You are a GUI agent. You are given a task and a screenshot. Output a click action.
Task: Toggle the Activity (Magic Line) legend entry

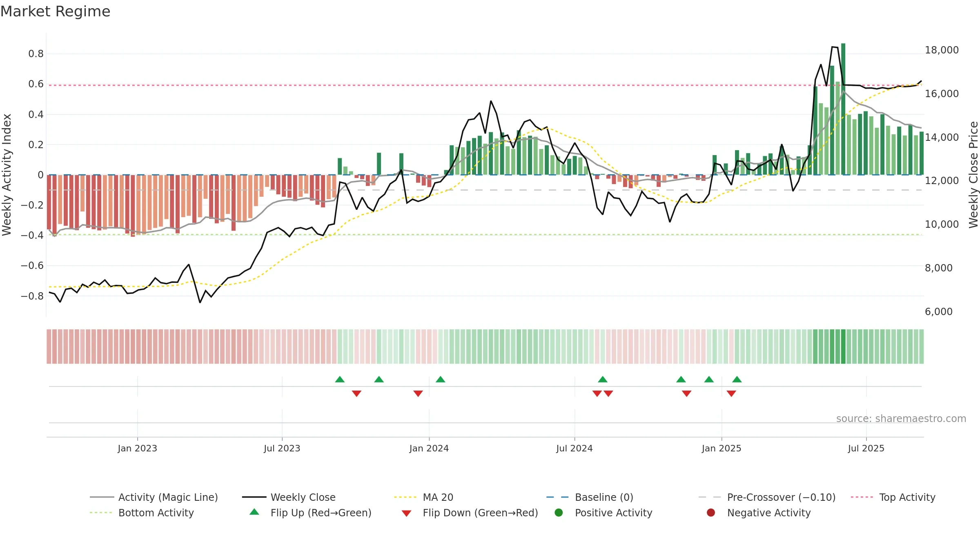154,497
